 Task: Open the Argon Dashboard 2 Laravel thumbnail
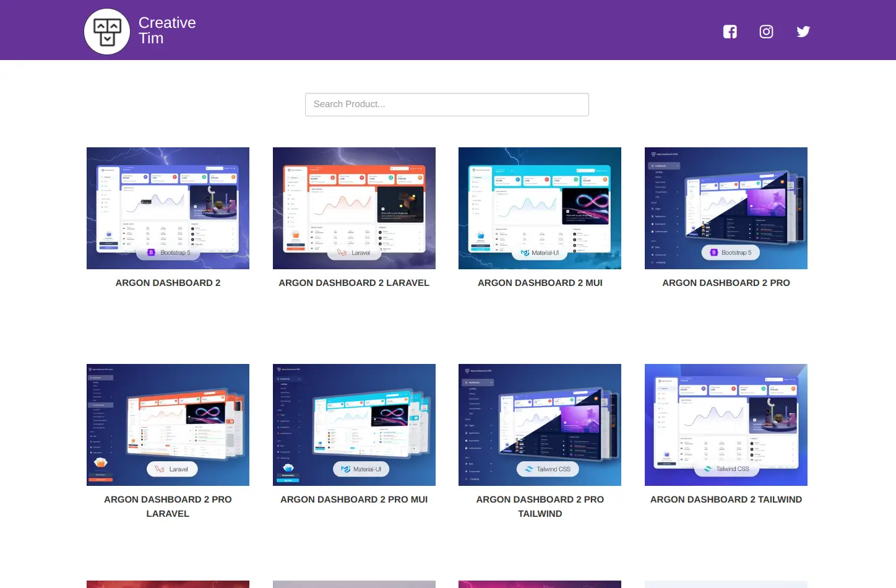(x=354, y=208)
